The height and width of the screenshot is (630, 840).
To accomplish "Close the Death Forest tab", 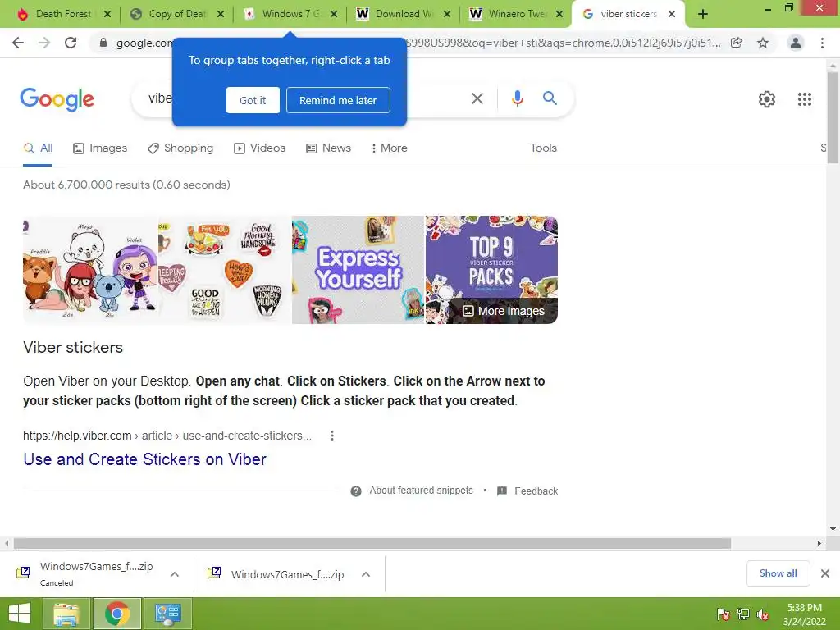I will [107, 14].
